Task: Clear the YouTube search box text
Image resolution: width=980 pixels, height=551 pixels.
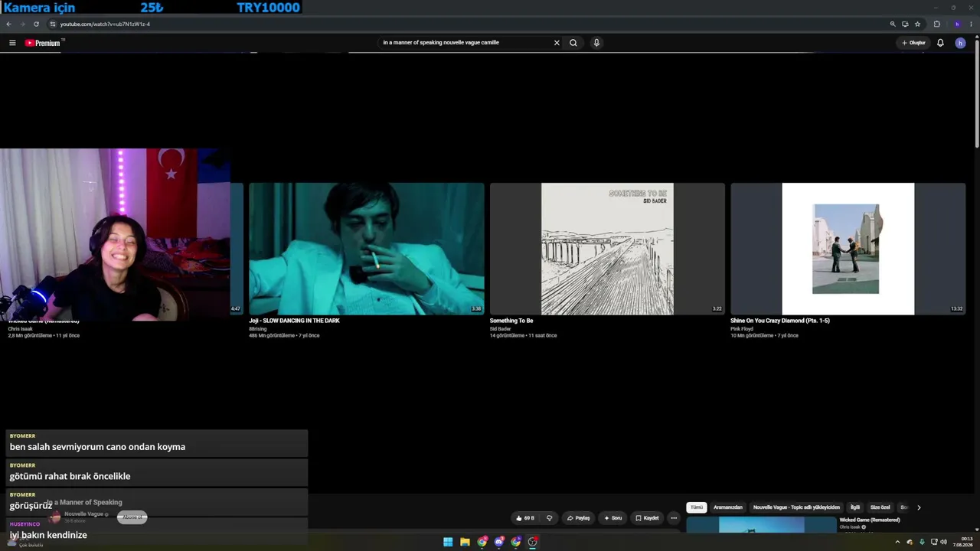Action: 557,43
